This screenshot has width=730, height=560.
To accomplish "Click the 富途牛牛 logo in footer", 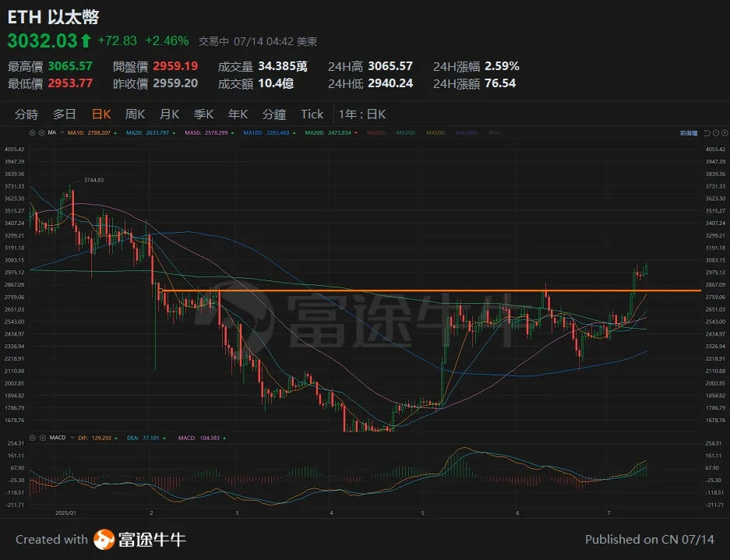I will coord(139,540).
